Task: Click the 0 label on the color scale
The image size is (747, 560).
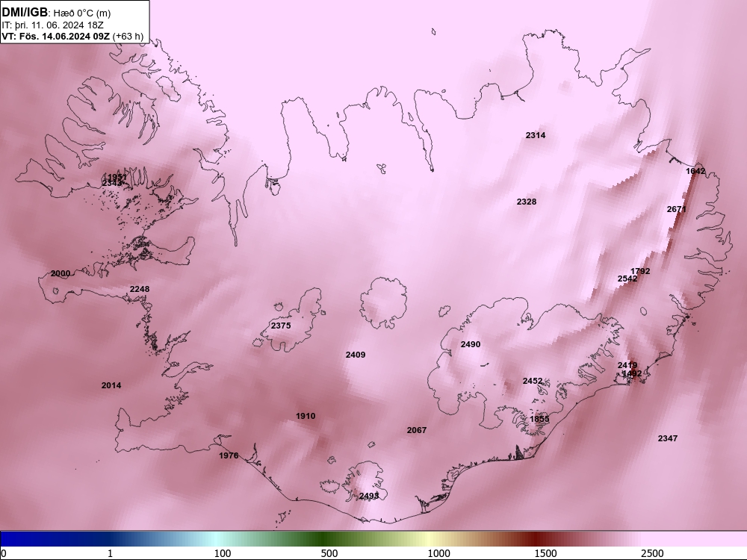Action: click(x=4, y=553)
